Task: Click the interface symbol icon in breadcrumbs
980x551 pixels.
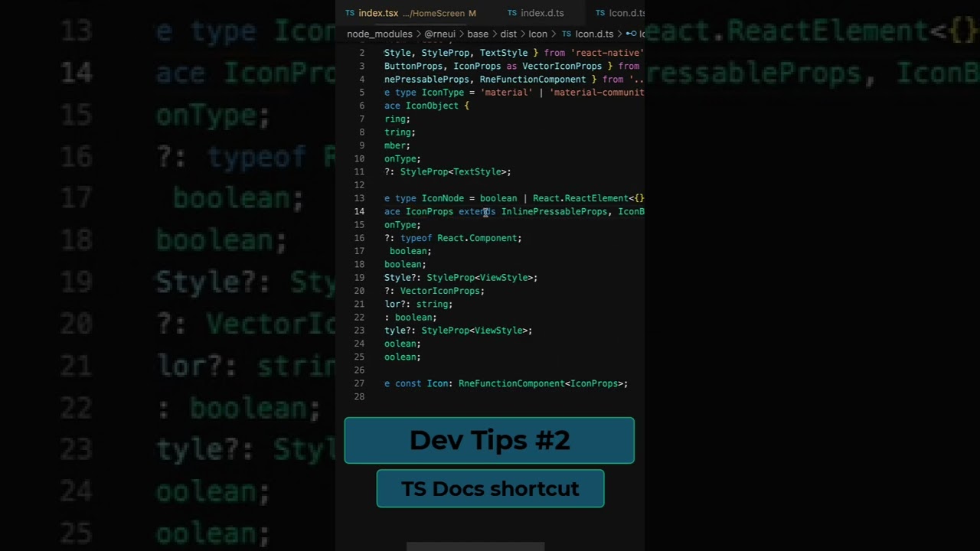Action: coord(632,34)
